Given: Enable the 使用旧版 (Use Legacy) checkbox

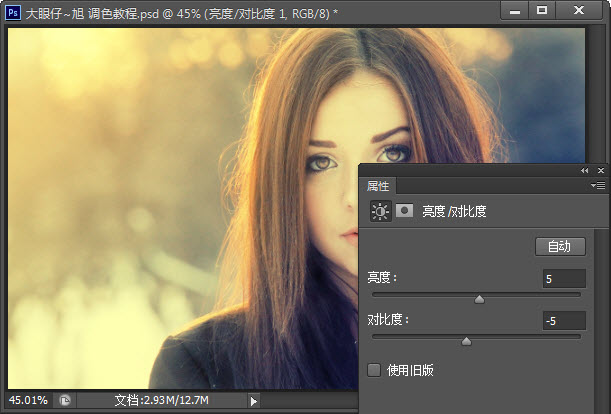Looking at the screenshot, I should pyautogui.click(x=374, y=370).
